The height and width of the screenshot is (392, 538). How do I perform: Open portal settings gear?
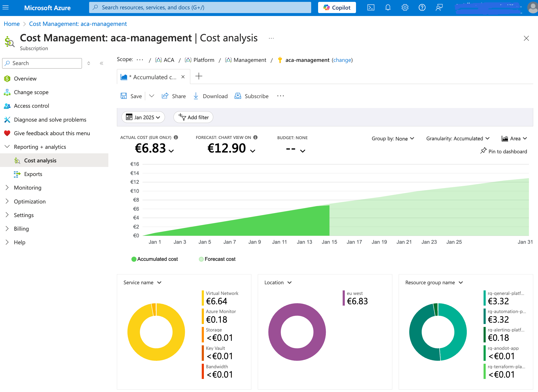pos(405,8)
